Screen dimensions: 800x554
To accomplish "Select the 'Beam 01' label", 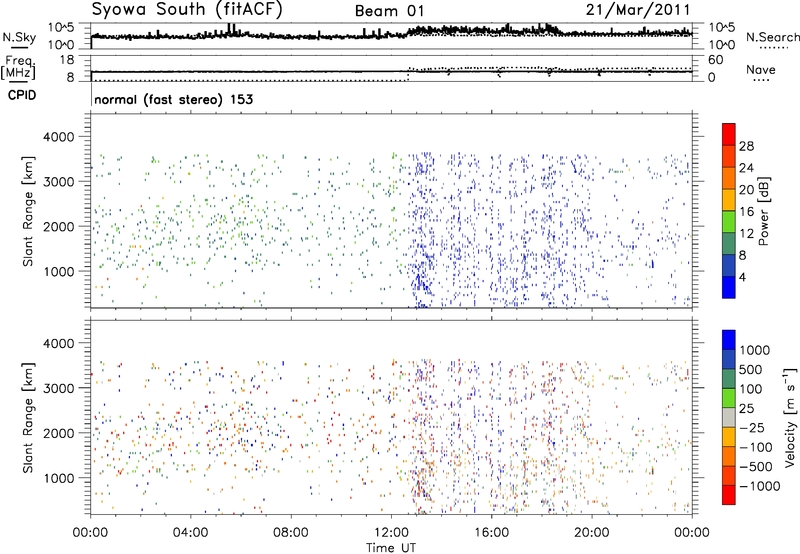I will click(x=389, y=11).
